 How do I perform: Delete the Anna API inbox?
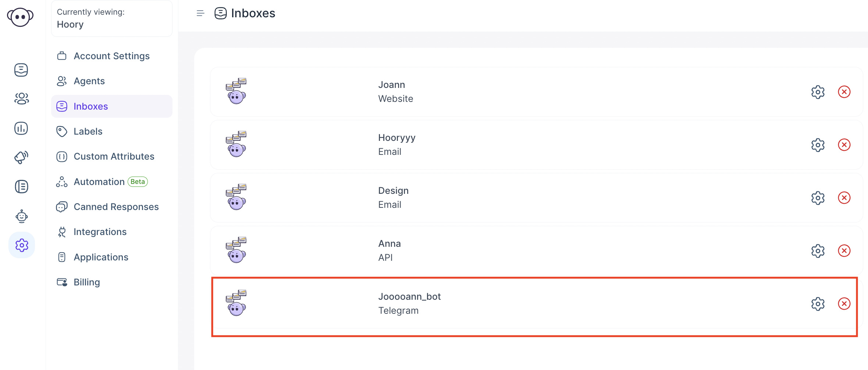[x=844, y=251]
